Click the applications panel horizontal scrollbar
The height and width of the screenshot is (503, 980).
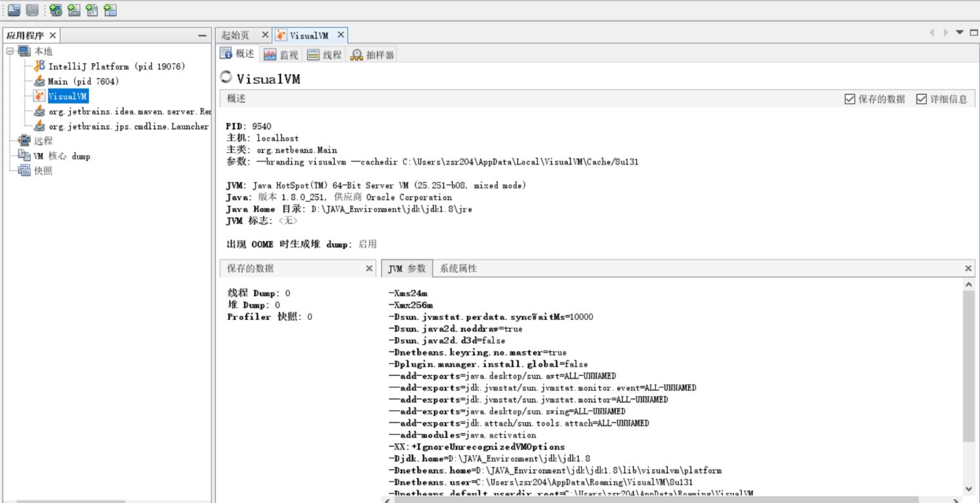tap(70, 501)
